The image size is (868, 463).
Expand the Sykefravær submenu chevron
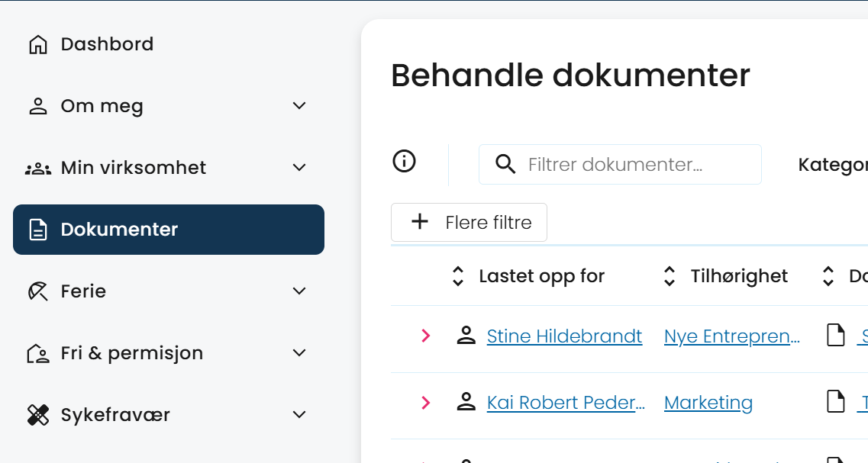(x=299, y=415)
